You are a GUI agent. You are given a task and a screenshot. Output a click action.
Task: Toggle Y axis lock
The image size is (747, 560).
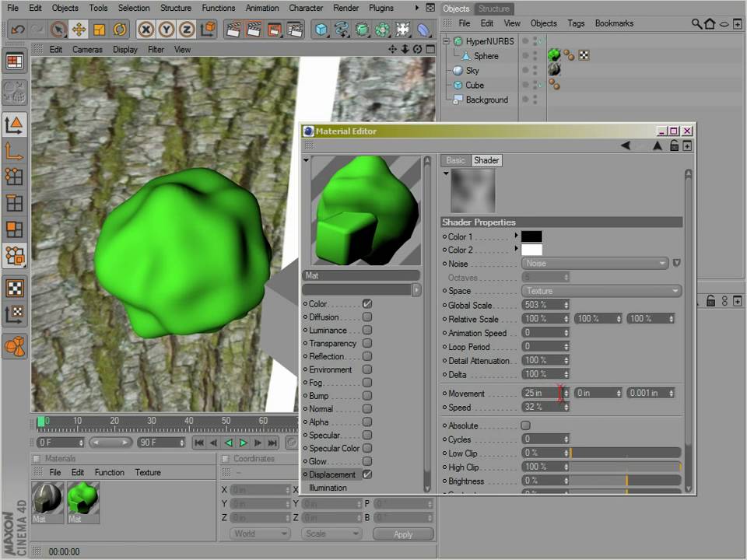(167, 30)
